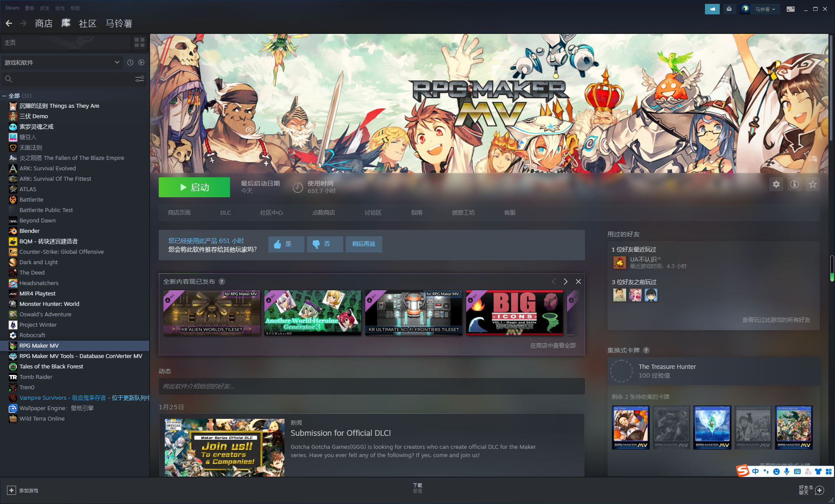Open the 创意工坊 workshop link

click(x=463, y=213)
